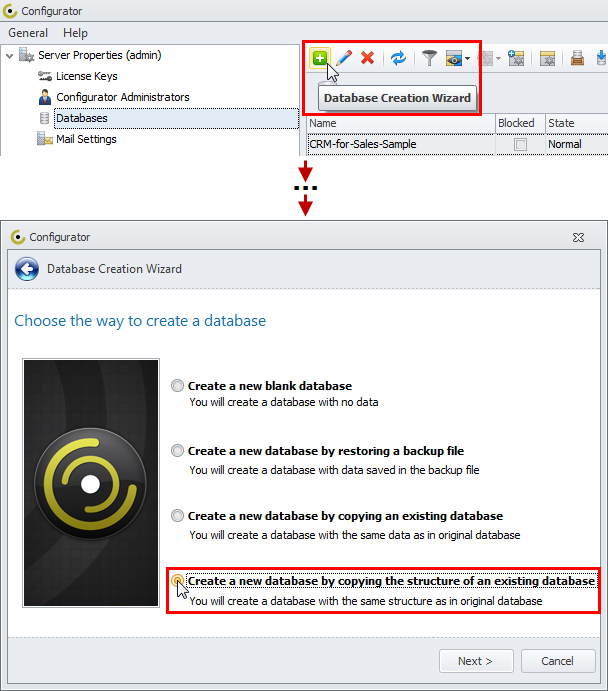Select Server Properties (admin) label
Screen dimensions: 608x691
pos(100,55)
